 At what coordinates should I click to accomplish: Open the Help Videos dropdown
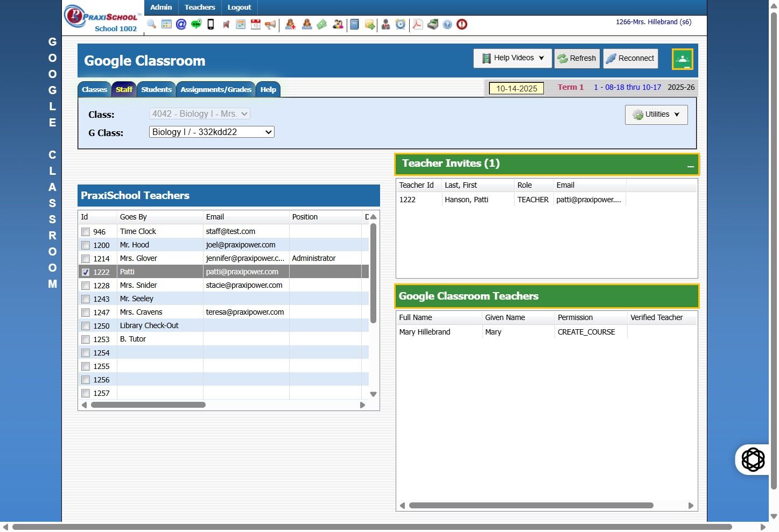[x=513, y=58]
